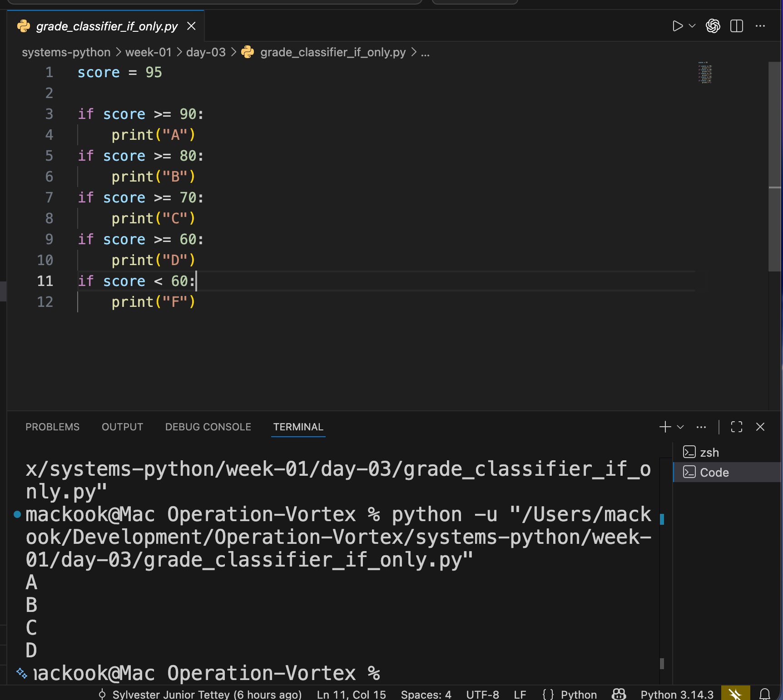
Task: Open the ChatGPT Codex icon in editor toolbar
Action: [x=713, y=26]
